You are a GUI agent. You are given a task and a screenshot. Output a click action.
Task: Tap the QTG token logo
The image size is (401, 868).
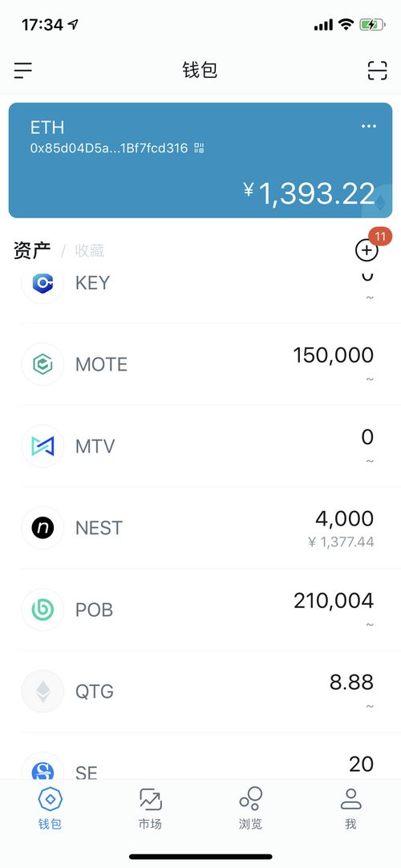click(x=43, y=691)
